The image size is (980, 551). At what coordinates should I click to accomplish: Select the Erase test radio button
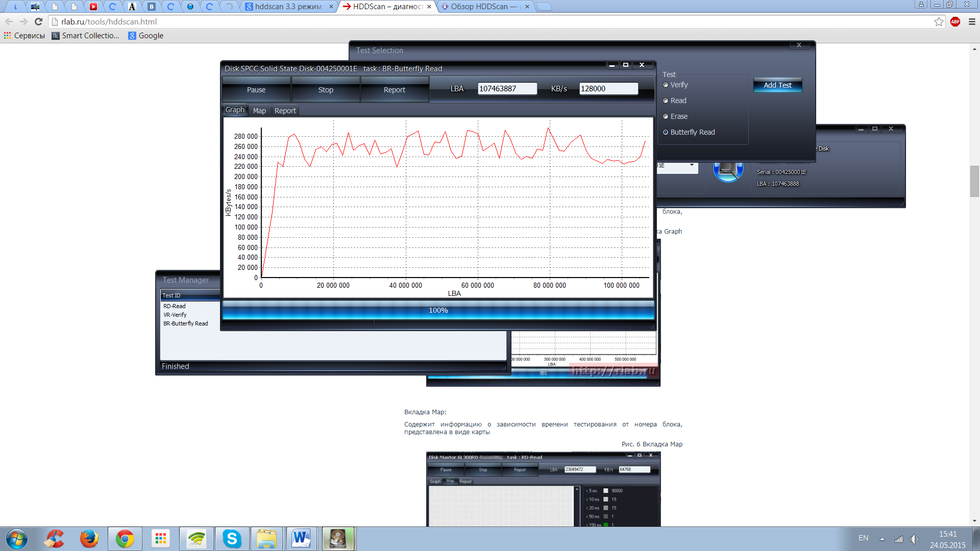click(x=666, y=116)
